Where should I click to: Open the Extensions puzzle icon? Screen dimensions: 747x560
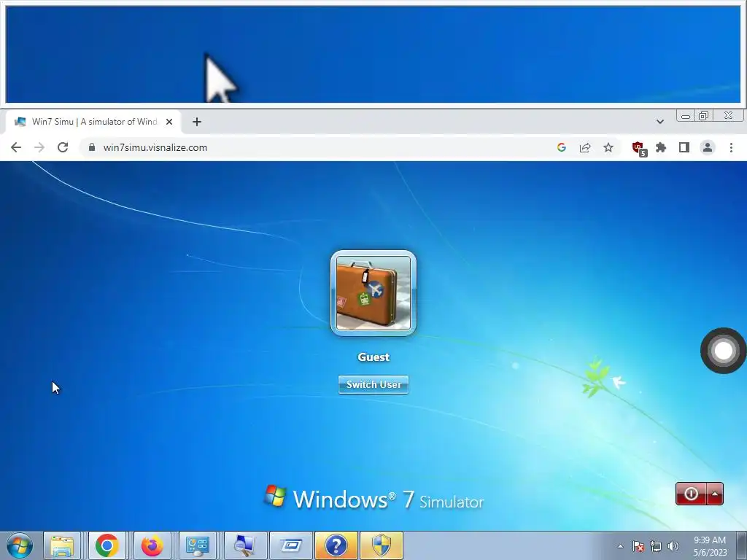(x=661, y=147)
